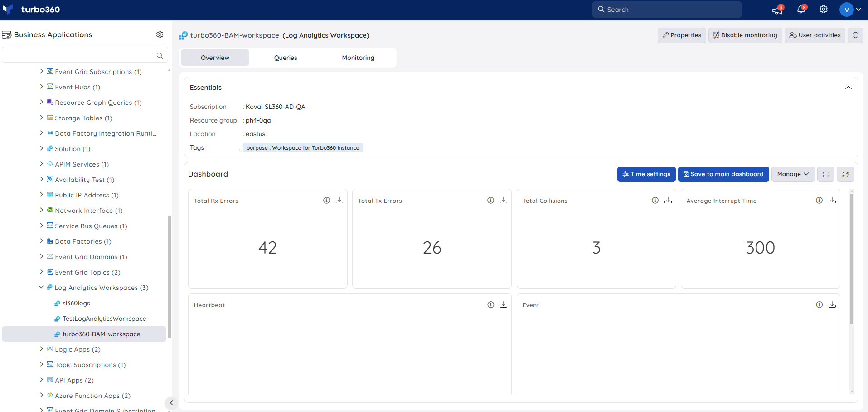Expand Storage Tables node
868x412 pixels.
point(42,118)
